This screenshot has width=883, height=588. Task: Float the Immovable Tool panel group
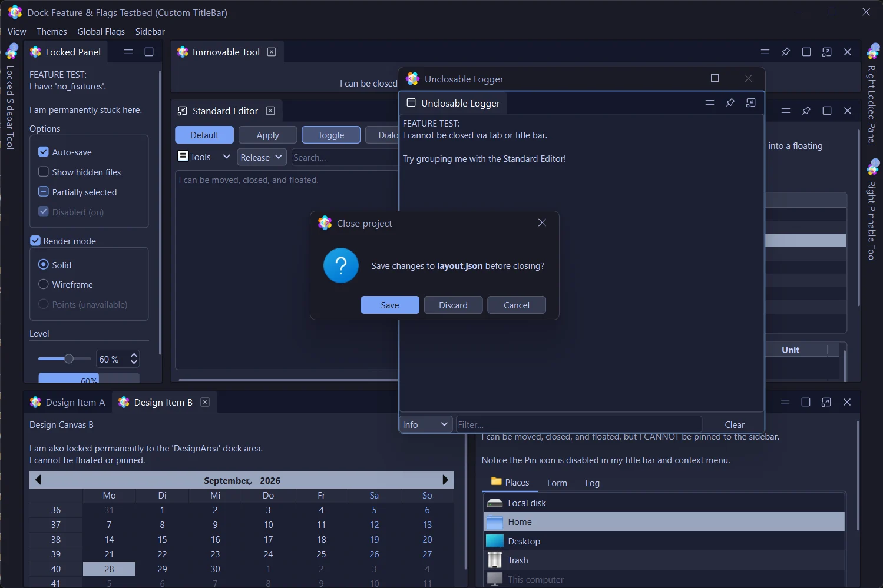(x=827, y=52)
